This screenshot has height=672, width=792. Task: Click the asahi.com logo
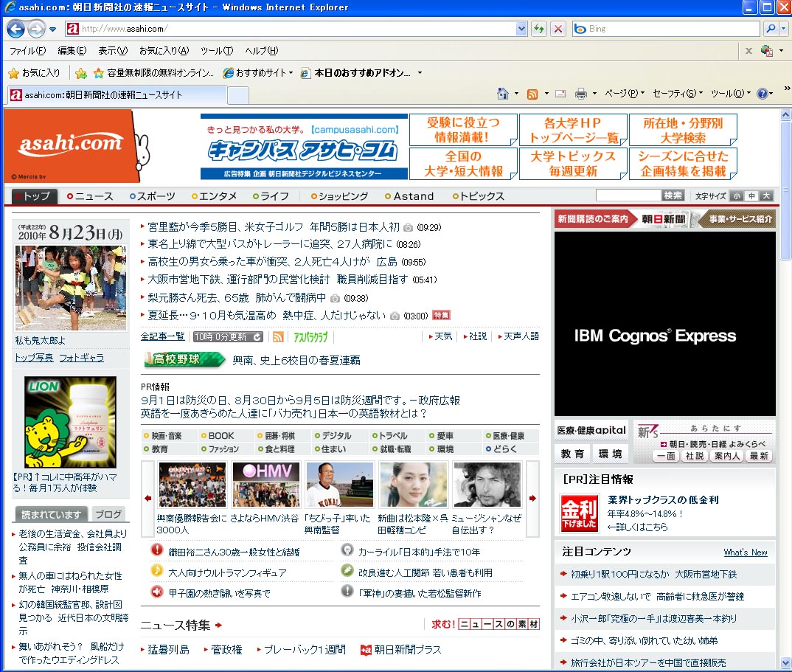71,144
